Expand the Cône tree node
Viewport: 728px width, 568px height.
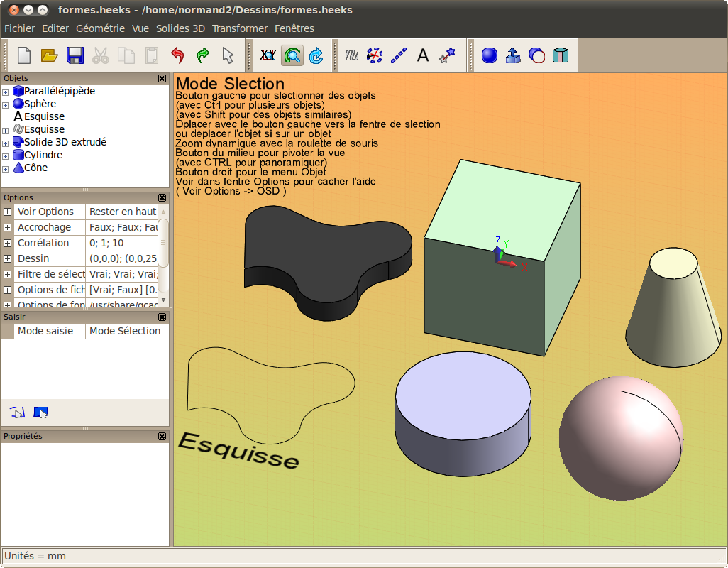(6, 169)
